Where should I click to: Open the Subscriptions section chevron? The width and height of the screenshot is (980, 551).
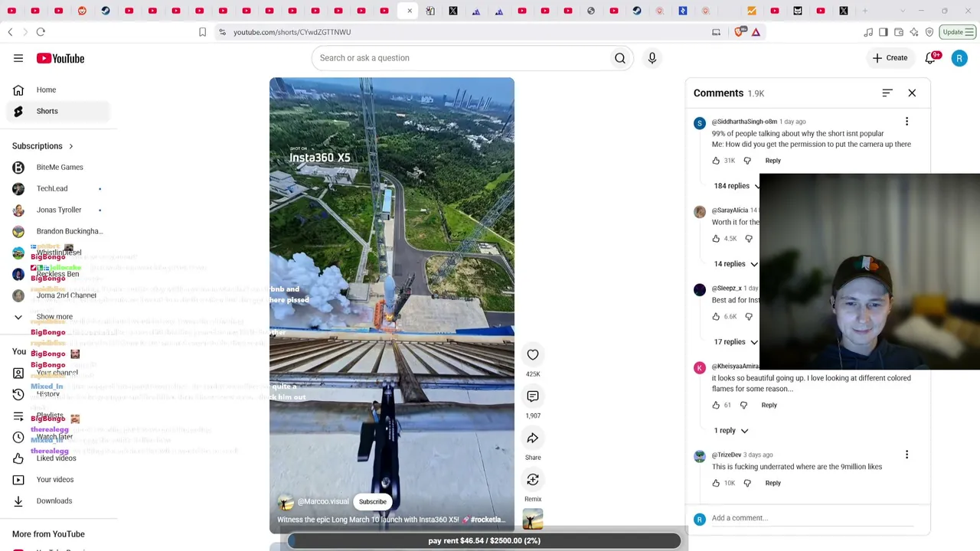coord(71,146)
